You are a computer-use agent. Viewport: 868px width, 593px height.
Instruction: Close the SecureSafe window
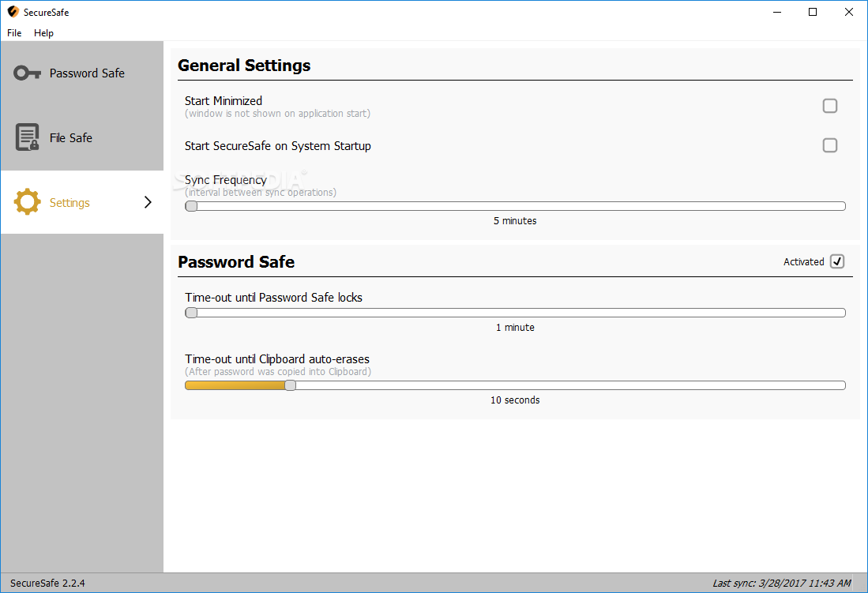pos(848,12)
